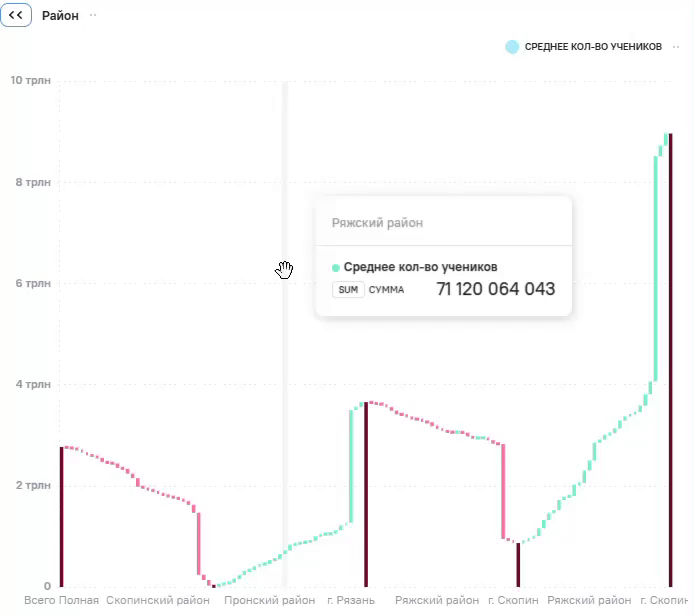The height and width of the screenshot is (616, 694).
Task: Click the value 71 120 064 043 in tooltip
Action: 496,289
